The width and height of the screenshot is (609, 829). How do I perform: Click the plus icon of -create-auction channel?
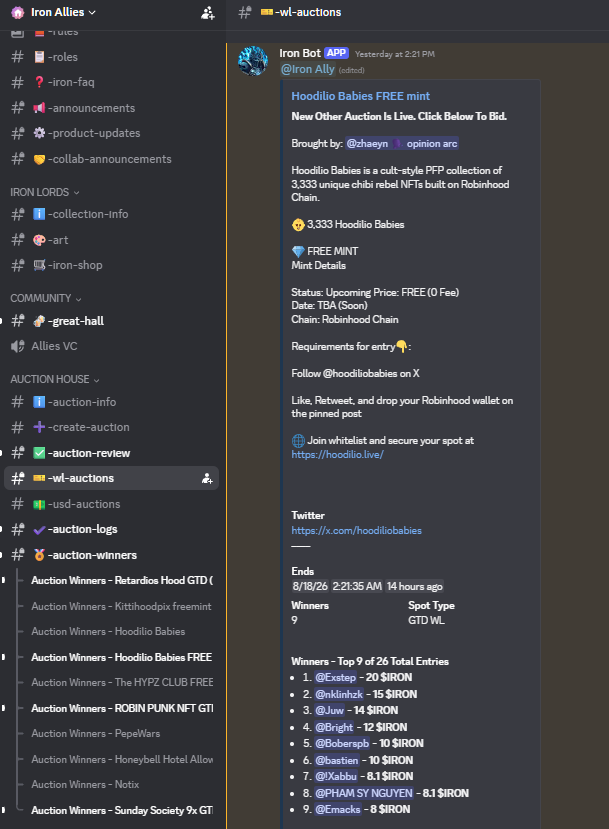coord(39,427)
